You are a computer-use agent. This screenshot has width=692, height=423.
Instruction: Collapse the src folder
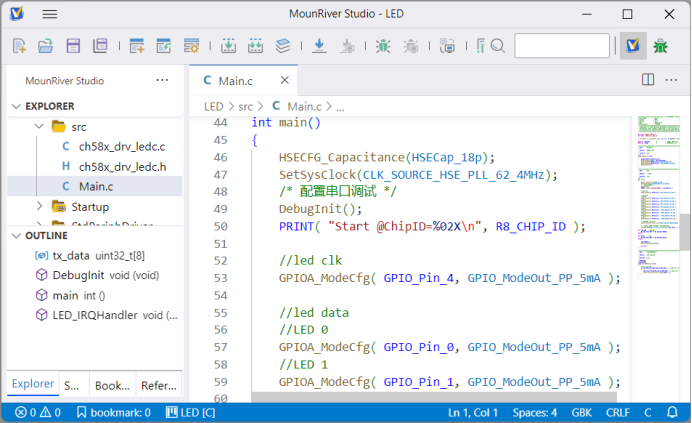click(39, 127)
